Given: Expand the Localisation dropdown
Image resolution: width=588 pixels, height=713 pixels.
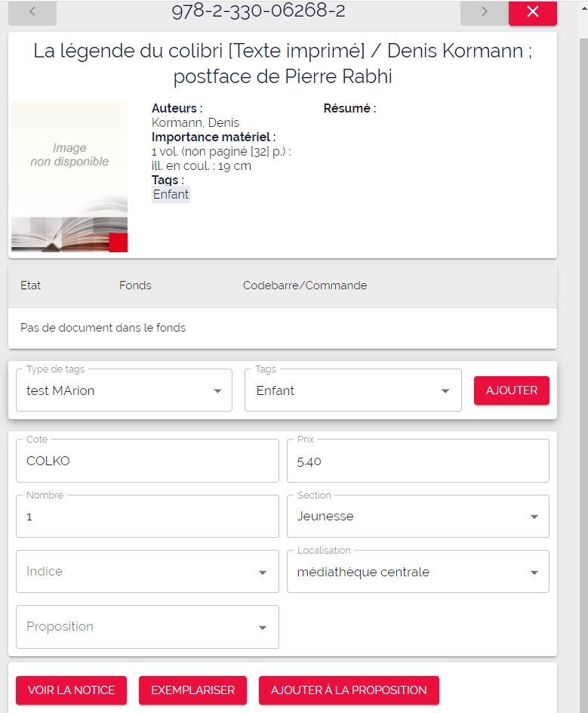Looking at the screenshot, I should (418, 572).
